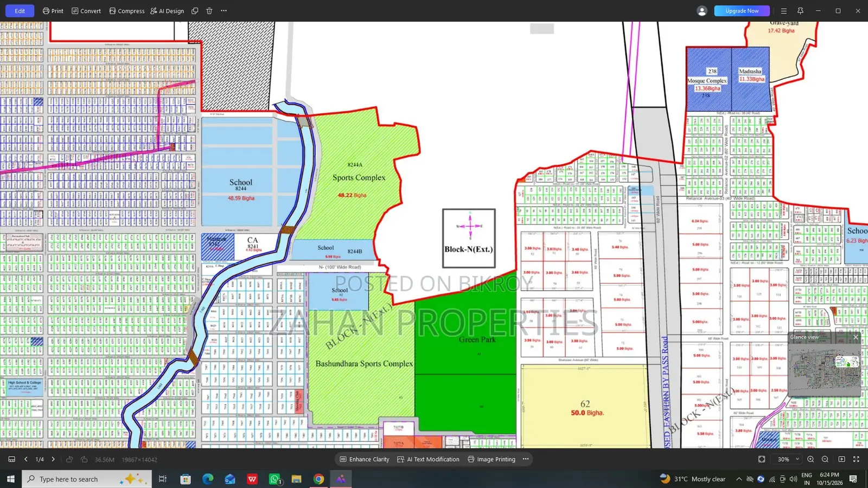Rotate the image clockwise
Screen dimensions: 868x488
[84, 459]
